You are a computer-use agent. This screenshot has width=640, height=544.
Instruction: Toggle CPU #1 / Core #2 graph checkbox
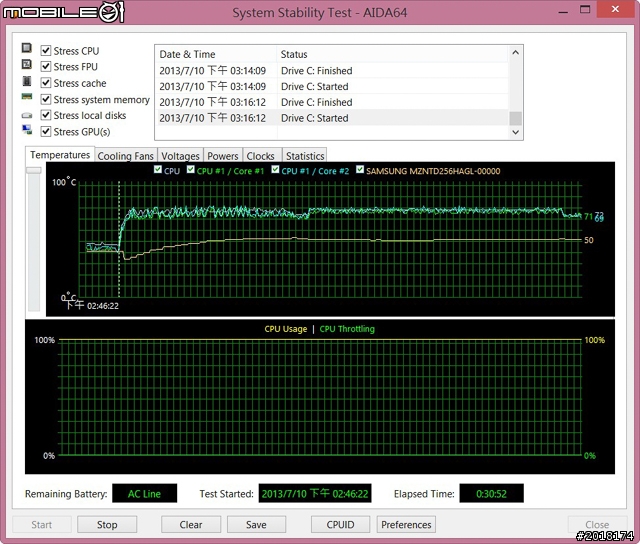[276, 169]
